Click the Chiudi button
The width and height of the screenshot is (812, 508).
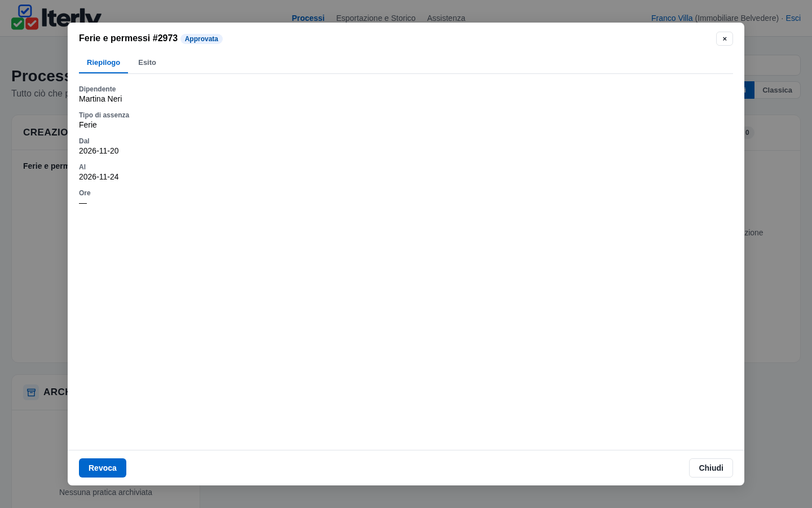pyautogui.click(x=711, y=468)
